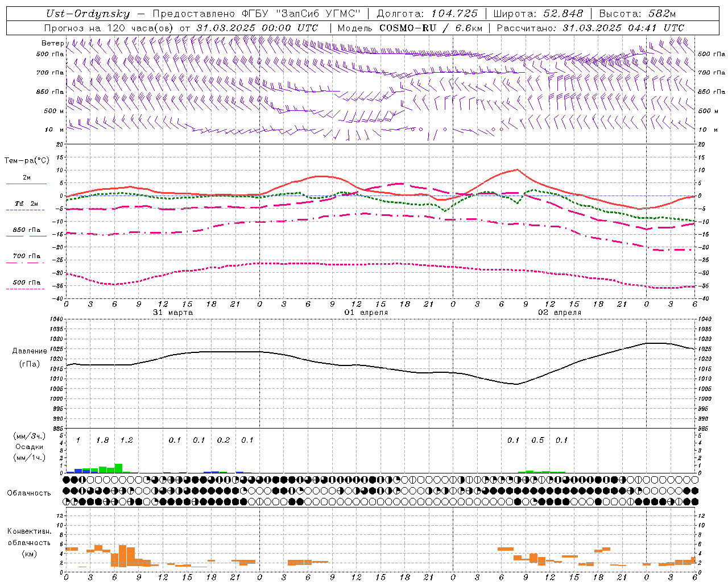Screen dimensions: 728x582
Task: Click the 500 гПа temperature legend dotted line
Action: tap(26, 289)
